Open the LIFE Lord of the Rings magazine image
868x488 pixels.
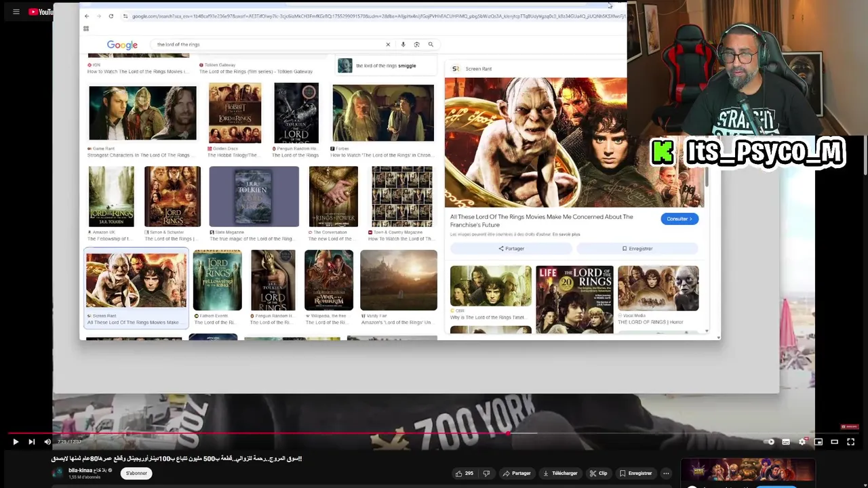point(574,299)
